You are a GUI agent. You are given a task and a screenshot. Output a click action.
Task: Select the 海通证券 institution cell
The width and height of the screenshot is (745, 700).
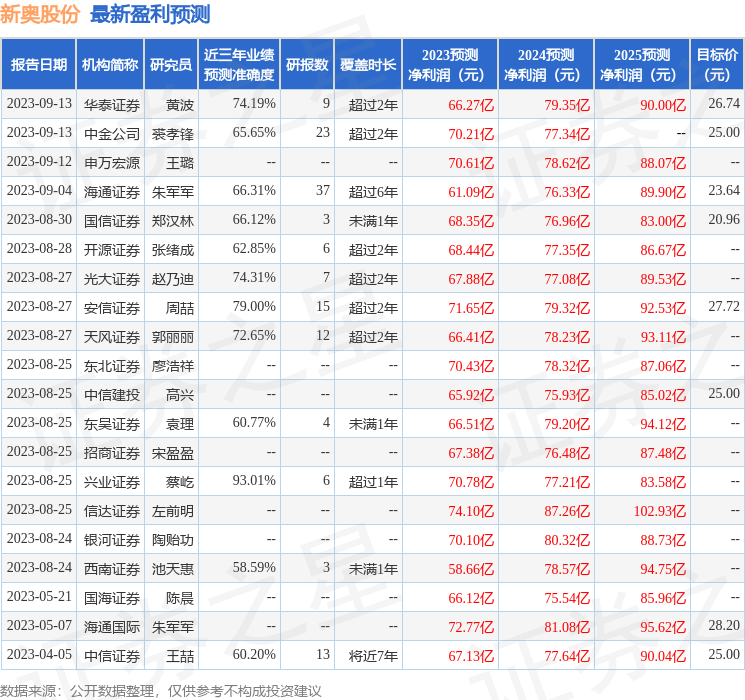click(x=112, y=192)
